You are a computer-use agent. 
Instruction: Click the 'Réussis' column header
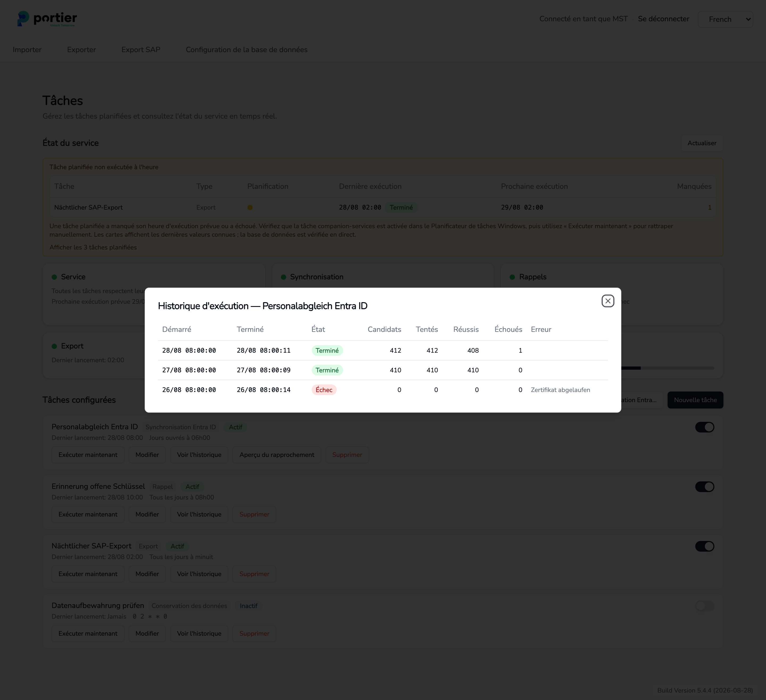[x=466, y=330]
